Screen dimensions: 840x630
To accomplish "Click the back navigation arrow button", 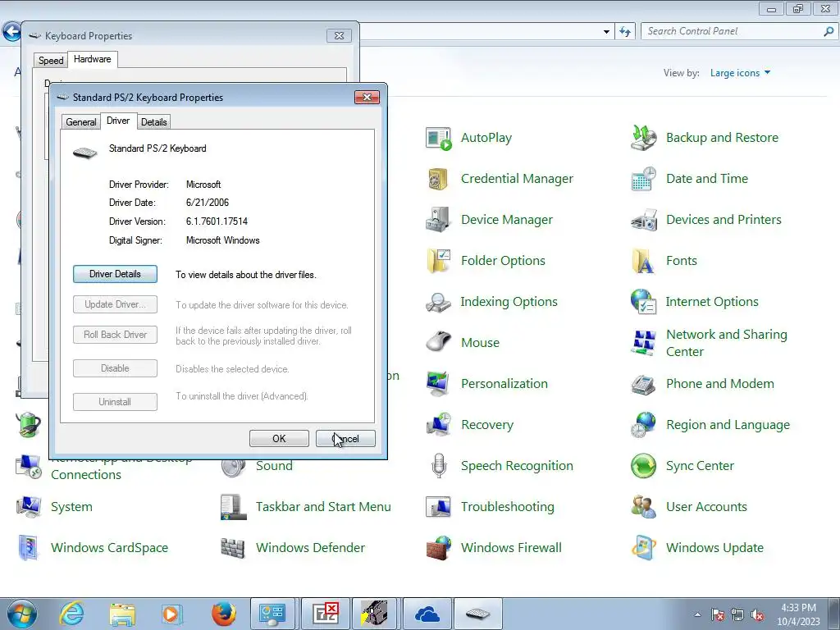I will pyautogui.click(x=11, y=32).
